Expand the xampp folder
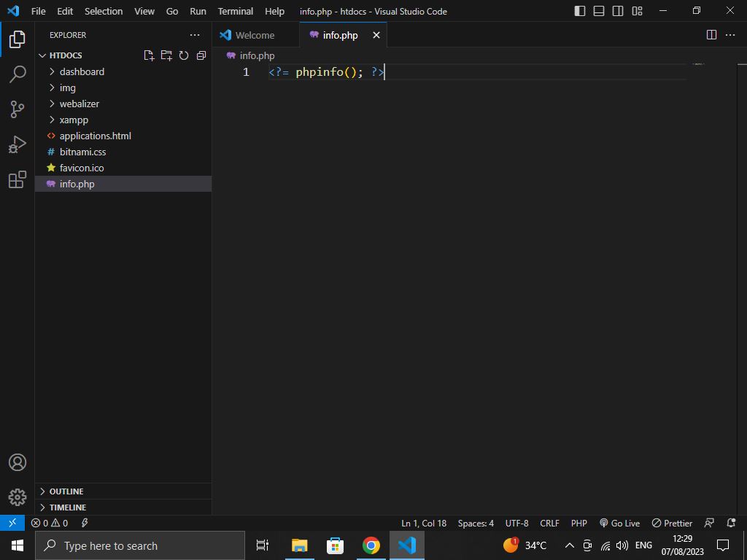The width and height of the screenshot is (747, 560). (x=123, y=120)
